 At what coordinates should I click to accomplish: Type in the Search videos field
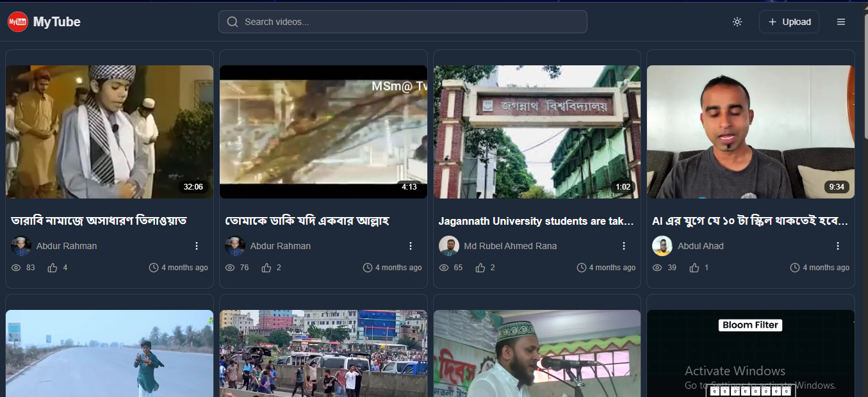pyautogui.click(x=410, y=22)
